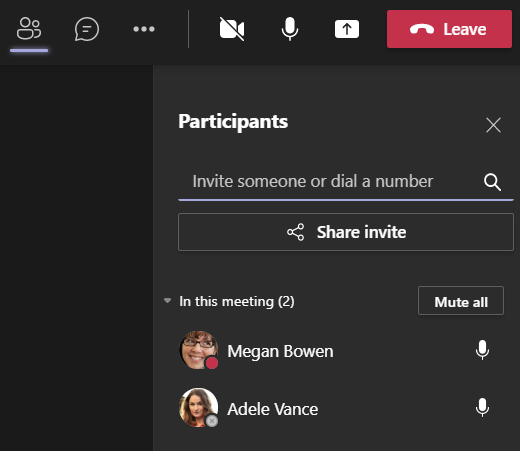Close the Participants panel
Image resolution: width=520 pixels, height=451 pixels.
(x=493, y=125)
